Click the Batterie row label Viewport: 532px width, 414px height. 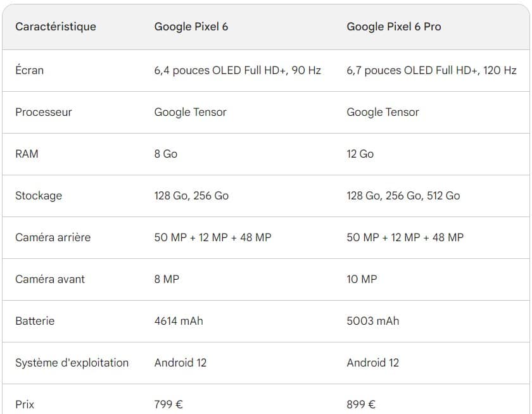point(35,321)
